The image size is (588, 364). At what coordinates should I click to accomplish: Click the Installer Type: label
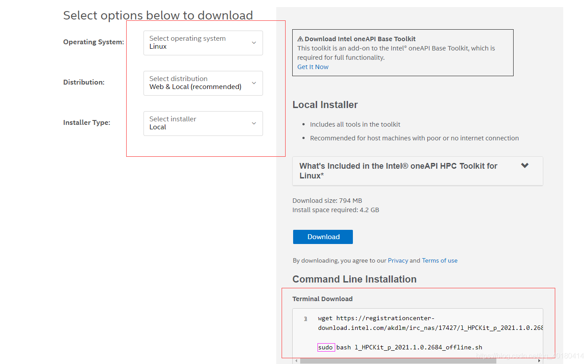tap(86, 123)
